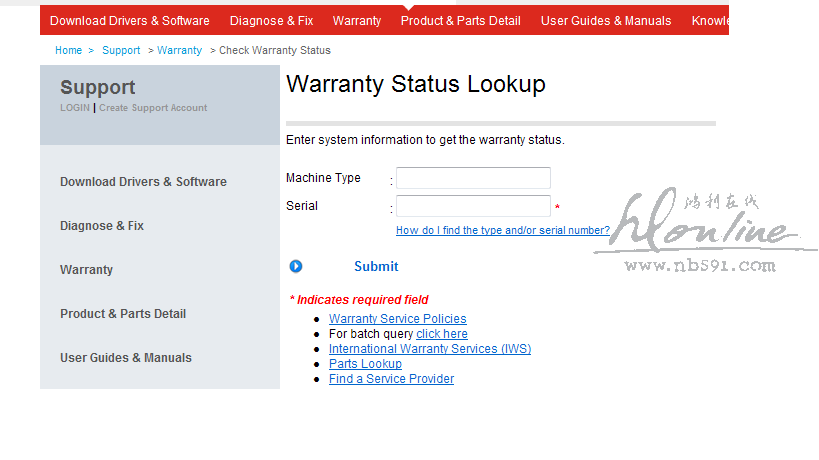Select Download Drivers & Software in top navigation
This screenshot has width=819, height=460.
click(130, 20)
